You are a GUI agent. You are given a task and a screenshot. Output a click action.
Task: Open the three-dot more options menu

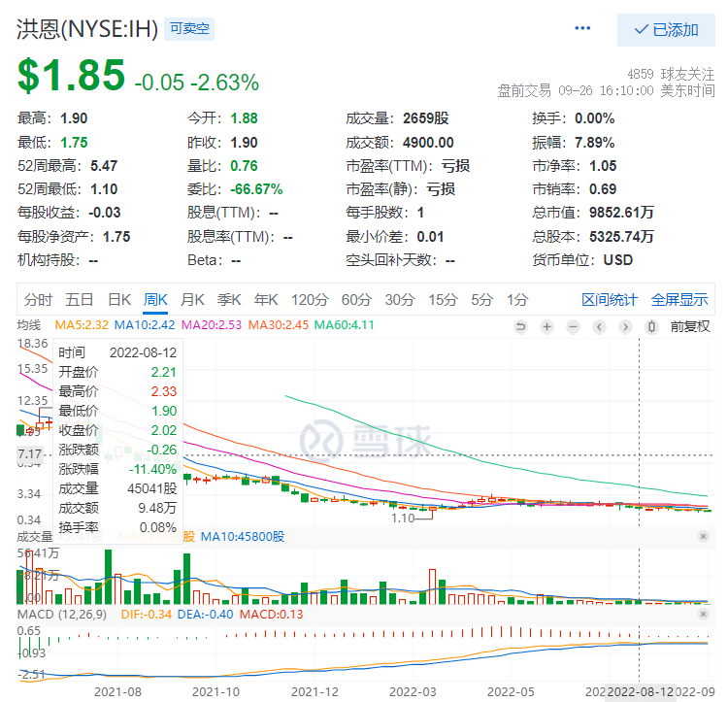(582, 29)
